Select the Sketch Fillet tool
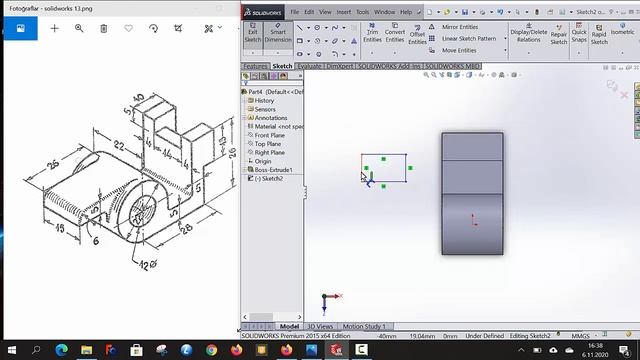The width and height of the screenshot is (640, 360). [x=335, y=54]
